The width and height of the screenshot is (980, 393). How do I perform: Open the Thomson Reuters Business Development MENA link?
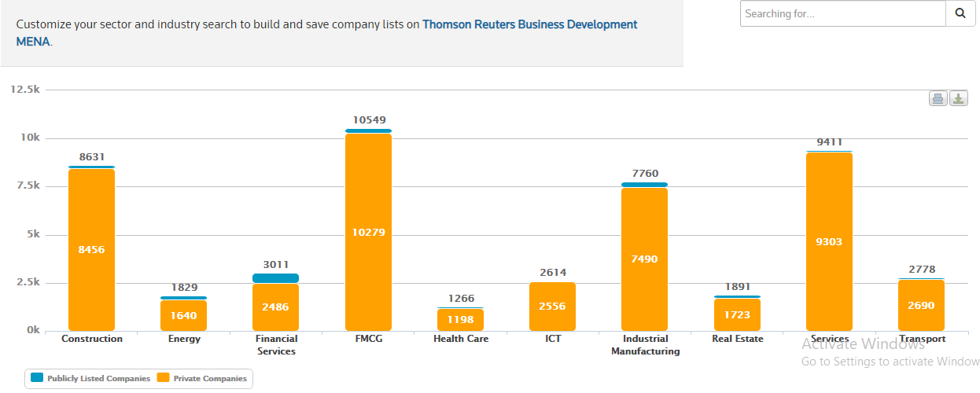point(529,24)
